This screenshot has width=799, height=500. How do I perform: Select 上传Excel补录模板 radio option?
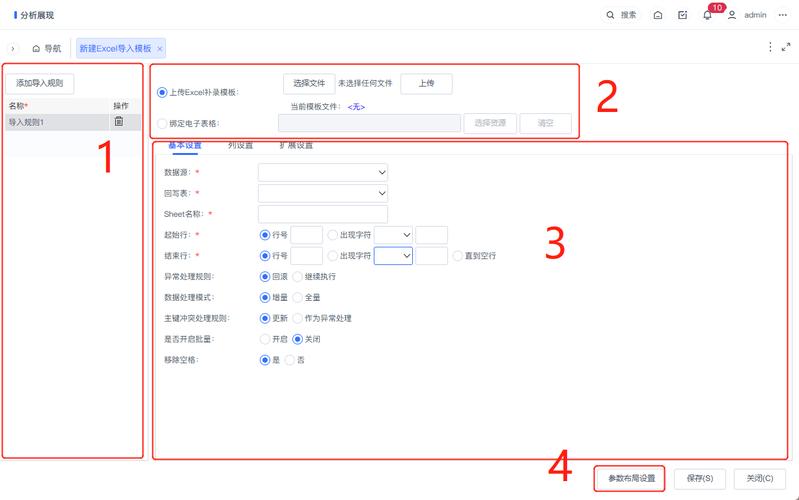click(x=162, y=92)
